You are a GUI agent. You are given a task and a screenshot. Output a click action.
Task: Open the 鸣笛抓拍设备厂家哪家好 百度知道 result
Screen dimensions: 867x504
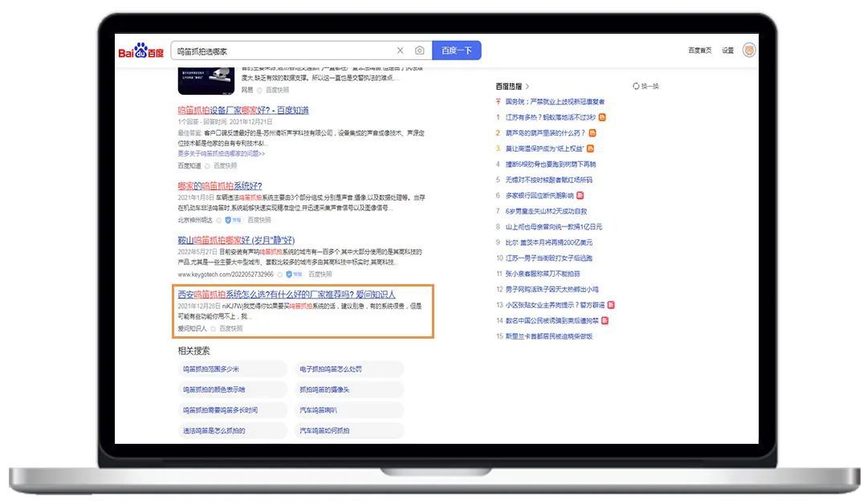tap(242, 110)
